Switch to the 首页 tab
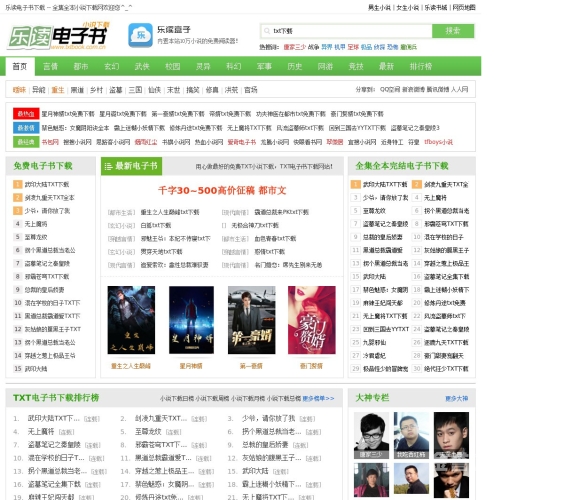This screenshot has width=564, height=500. coord(20,67)
